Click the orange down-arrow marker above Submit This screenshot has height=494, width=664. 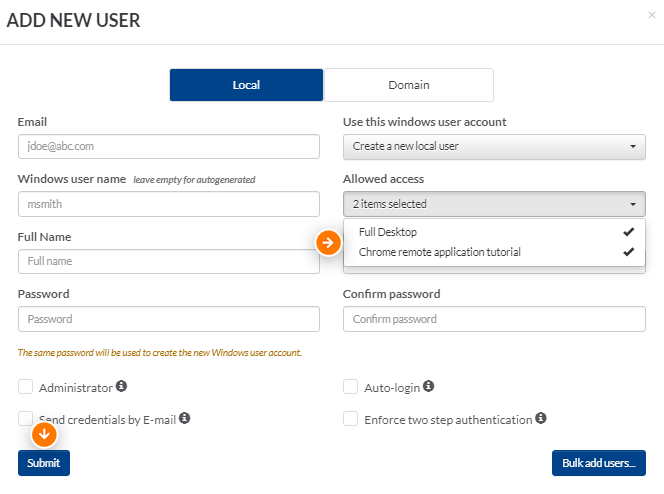[x=44, y=434]
